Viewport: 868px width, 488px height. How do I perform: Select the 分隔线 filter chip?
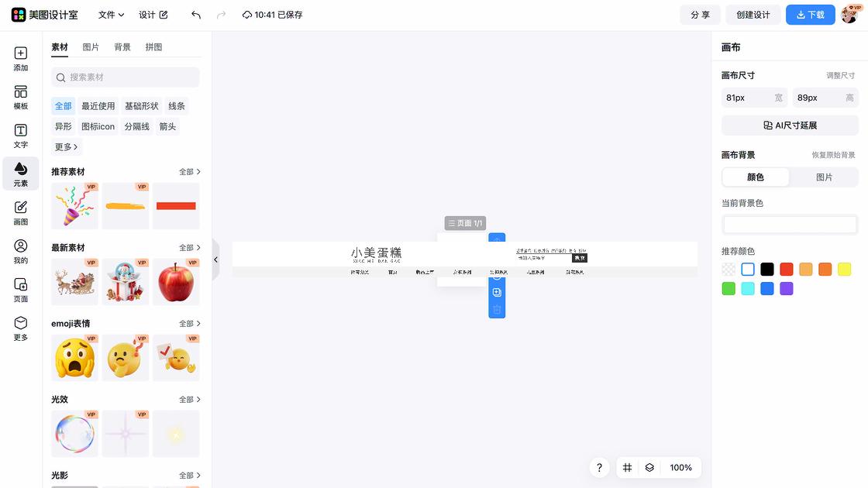(136, 127)
